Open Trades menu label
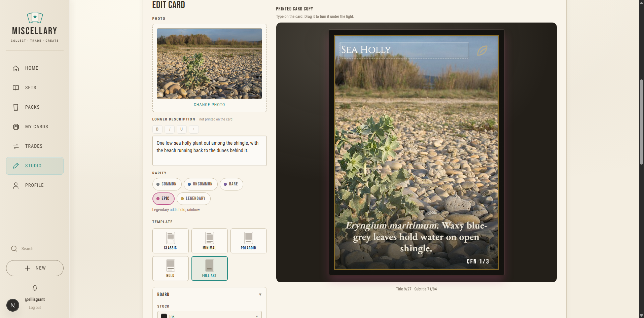The width and height of the screenshot is (644, 318). [34, 146]
